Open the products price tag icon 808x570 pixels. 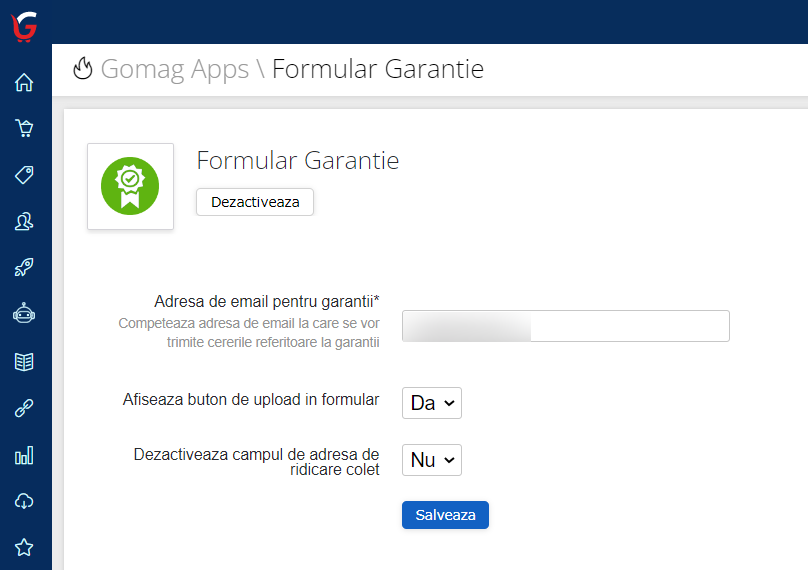[24, 175]
